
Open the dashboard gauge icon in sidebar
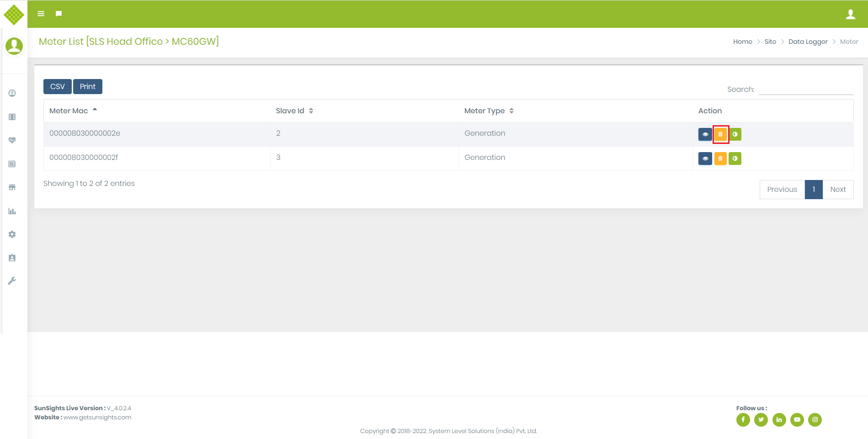(x=12, y=93)
